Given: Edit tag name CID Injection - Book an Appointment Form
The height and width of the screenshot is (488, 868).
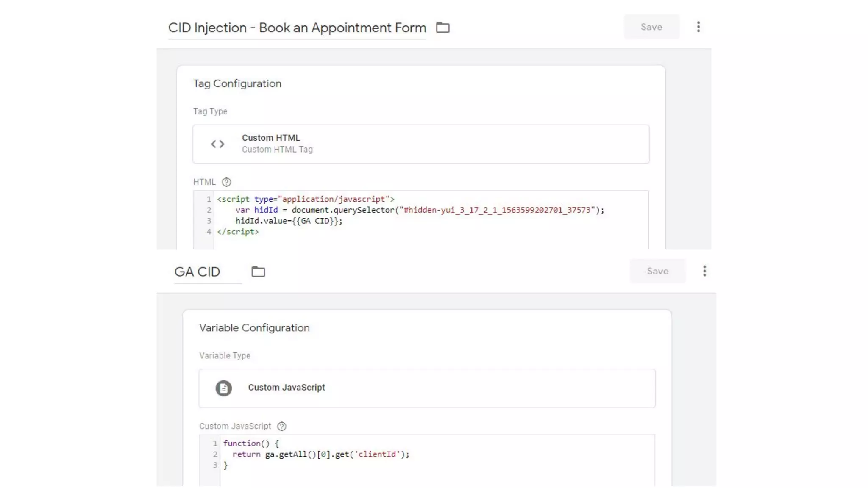Looking at the screenshot, I should click(x=297, y=28).
